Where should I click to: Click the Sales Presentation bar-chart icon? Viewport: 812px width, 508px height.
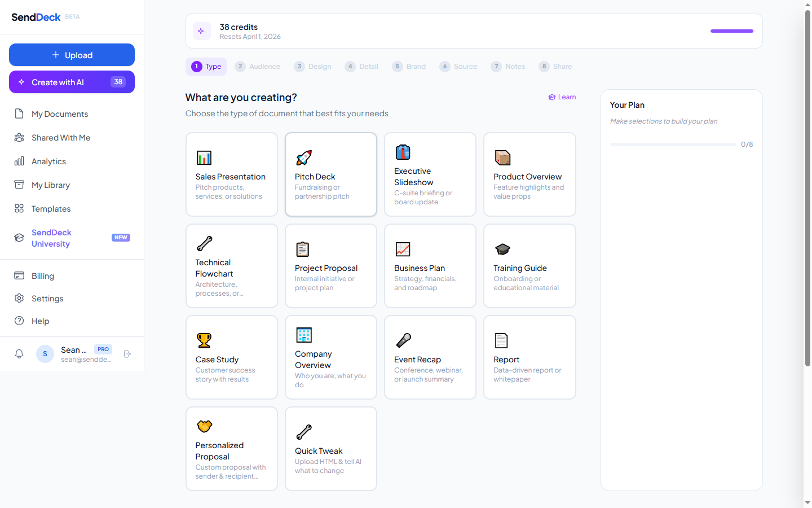click(x=204, y=157)
